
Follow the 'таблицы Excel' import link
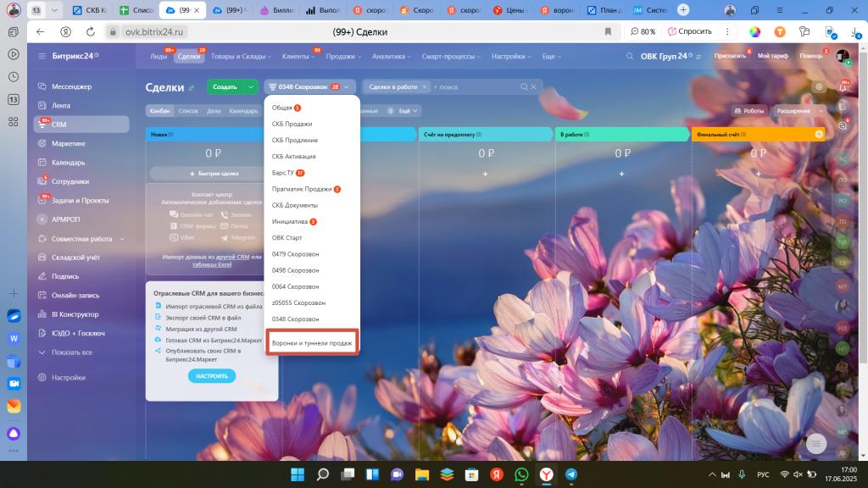211,264
